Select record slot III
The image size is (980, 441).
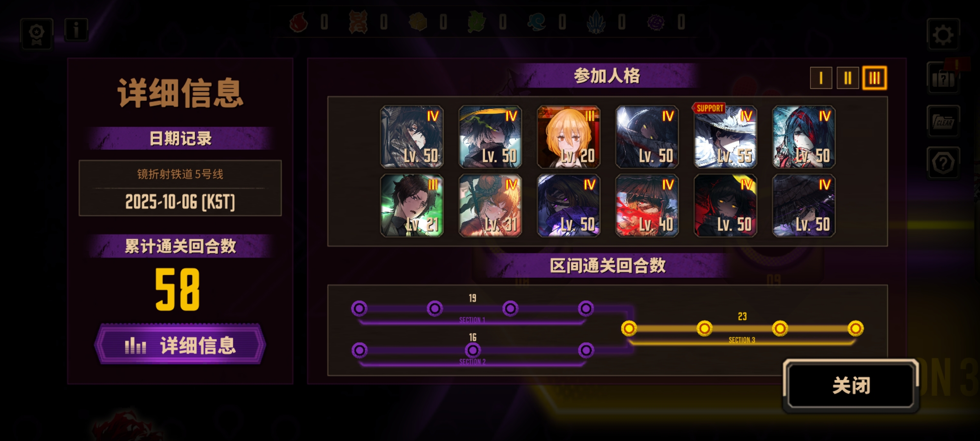point(874,78)
